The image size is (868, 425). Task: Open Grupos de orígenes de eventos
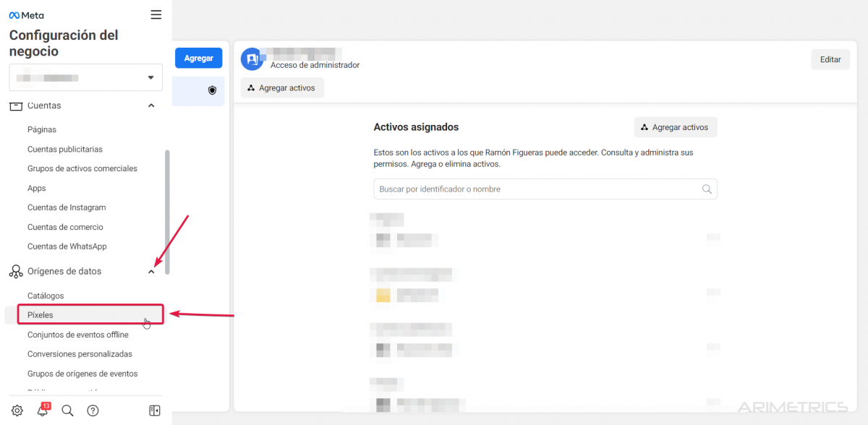[x=82, y=374]
